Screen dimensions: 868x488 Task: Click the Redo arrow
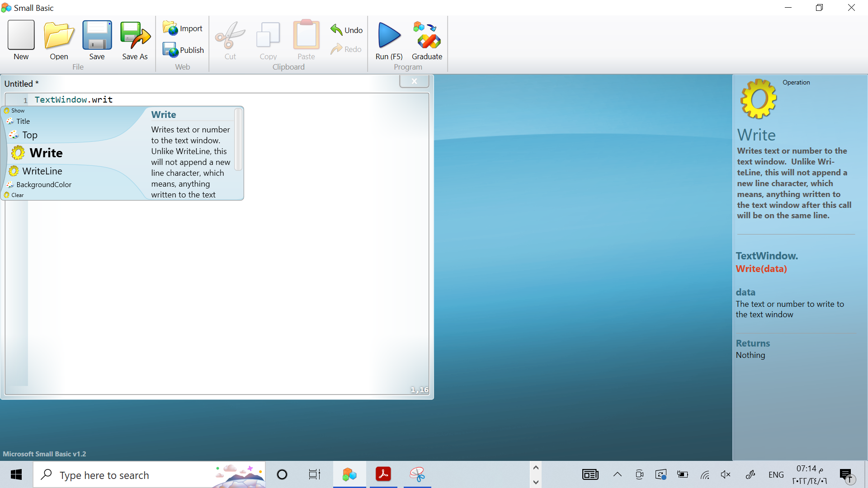(346, 49)
